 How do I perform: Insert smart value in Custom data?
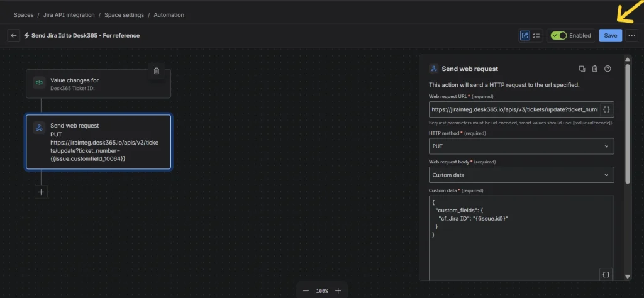point(606,274)
